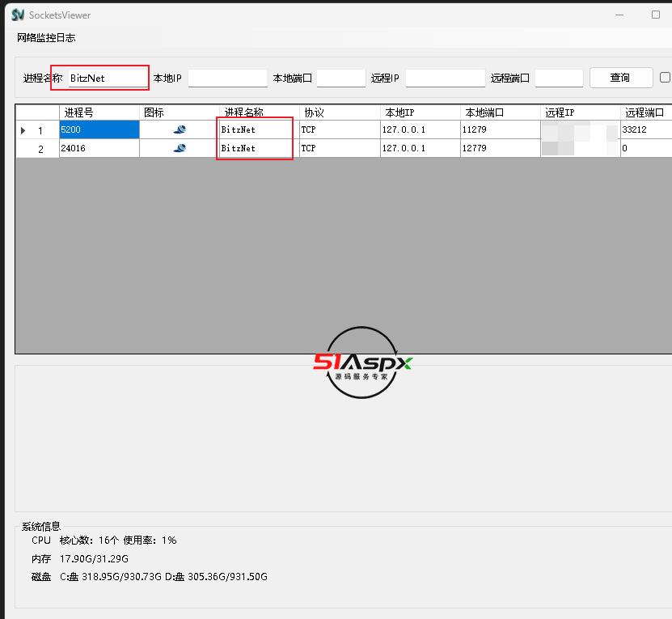Screen dimensions: 672x619
Task: Click the SocketsViewer app icon in title bar
Action: [x=18, y=15]
